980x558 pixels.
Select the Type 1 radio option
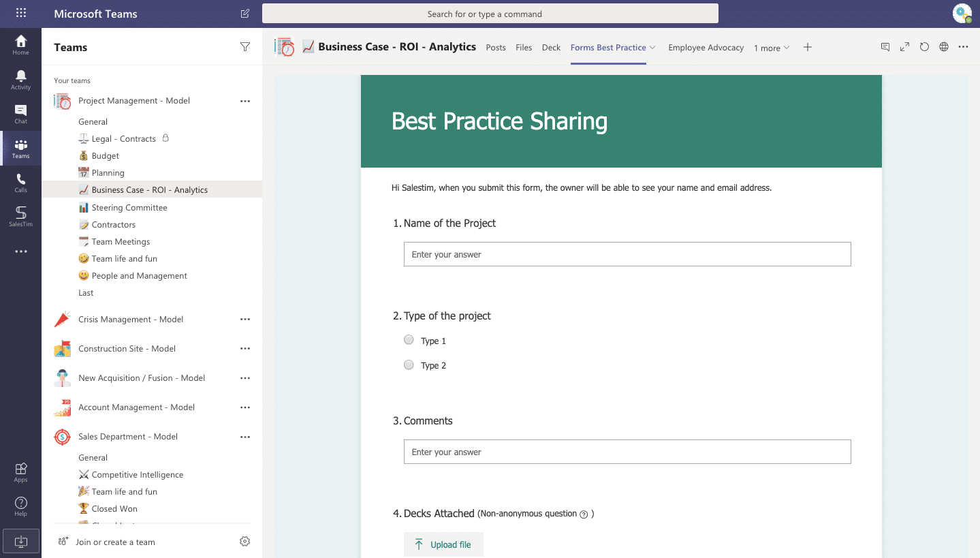tap(409, 339)
